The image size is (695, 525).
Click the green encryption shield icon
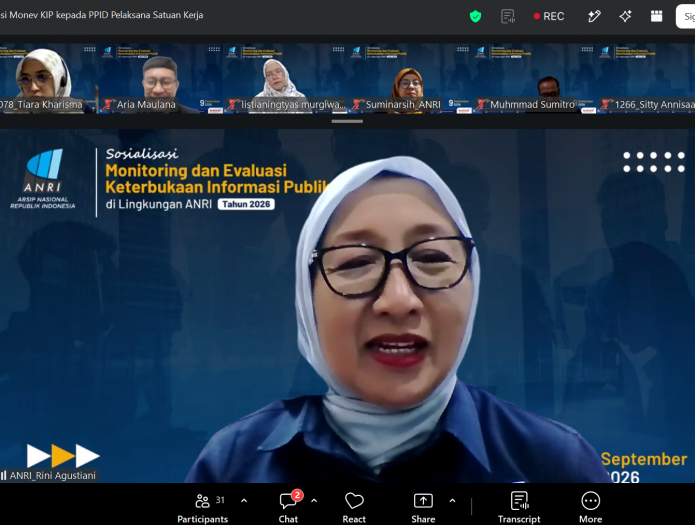pos(475,16)
